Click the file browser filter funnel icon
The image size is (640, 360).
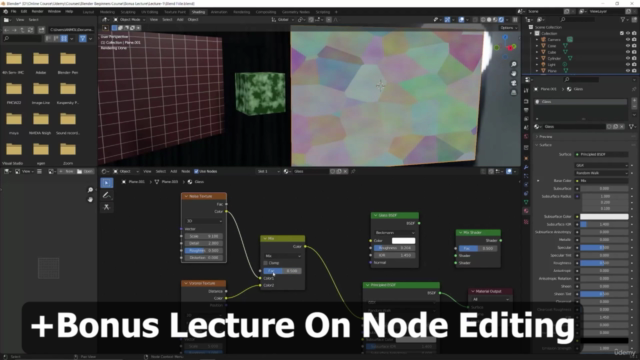[82, 38]
